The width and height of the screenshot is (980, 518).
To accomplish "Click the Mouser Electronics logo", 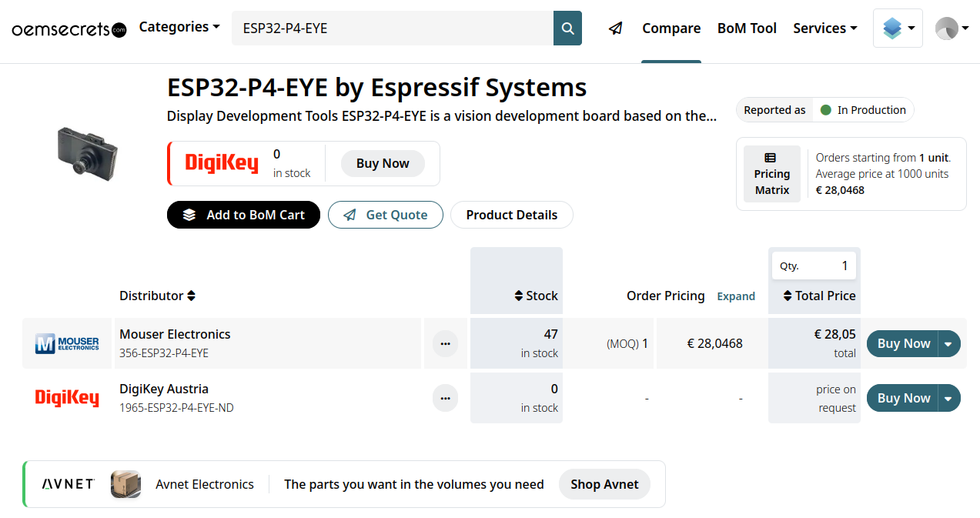I will tap(67, 343).
